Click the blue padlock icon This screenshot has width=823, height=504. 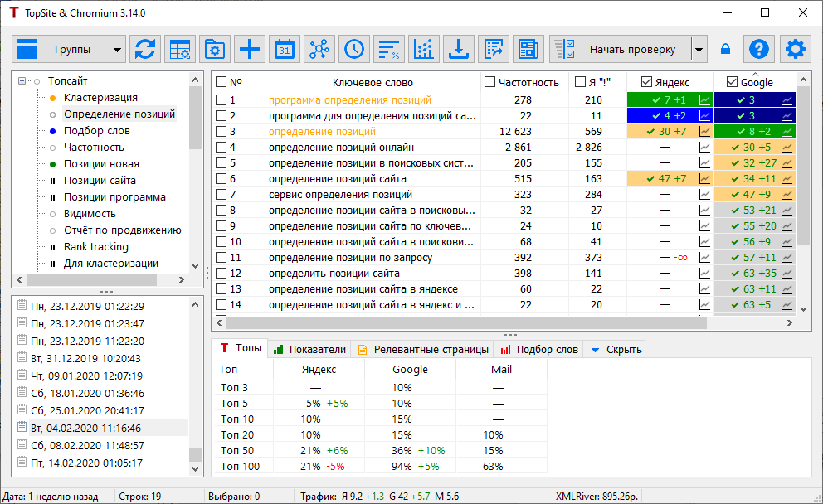pos(726,50)
